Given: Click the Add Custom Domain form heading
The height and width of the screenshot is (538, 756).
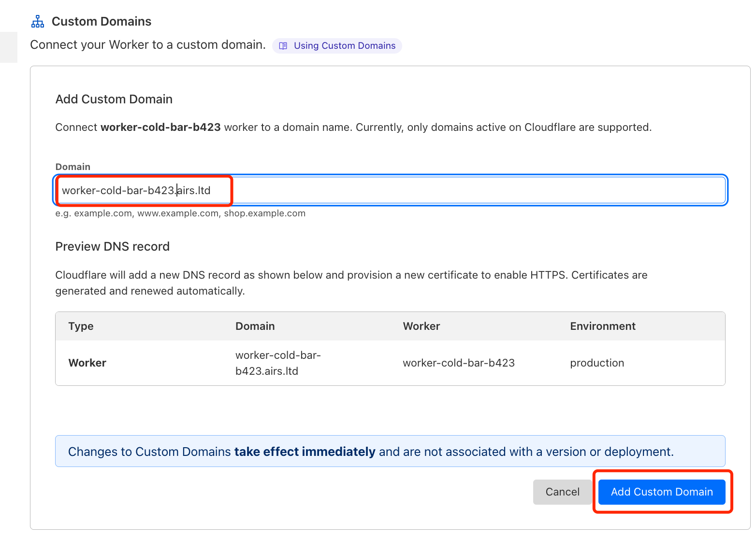Looking at the screenshot, I should point(114,99).
